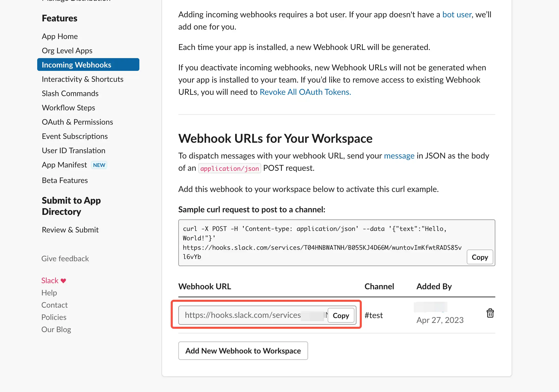Click the Sample curl request label

tap(252, 210)
